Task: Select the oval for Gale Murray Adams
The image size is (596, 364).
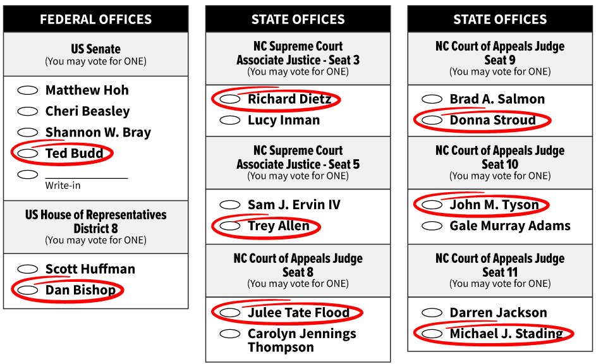Action: coord(432,226)
